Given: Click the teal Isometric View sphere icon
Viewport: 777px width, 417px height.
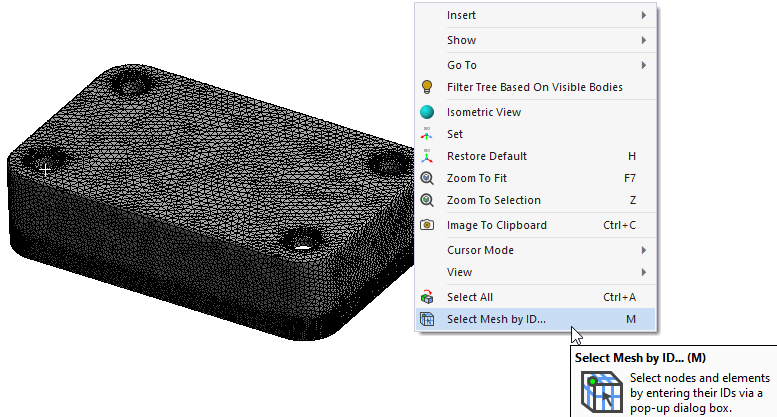Looking at the screenshot, I should coord(427,112).
